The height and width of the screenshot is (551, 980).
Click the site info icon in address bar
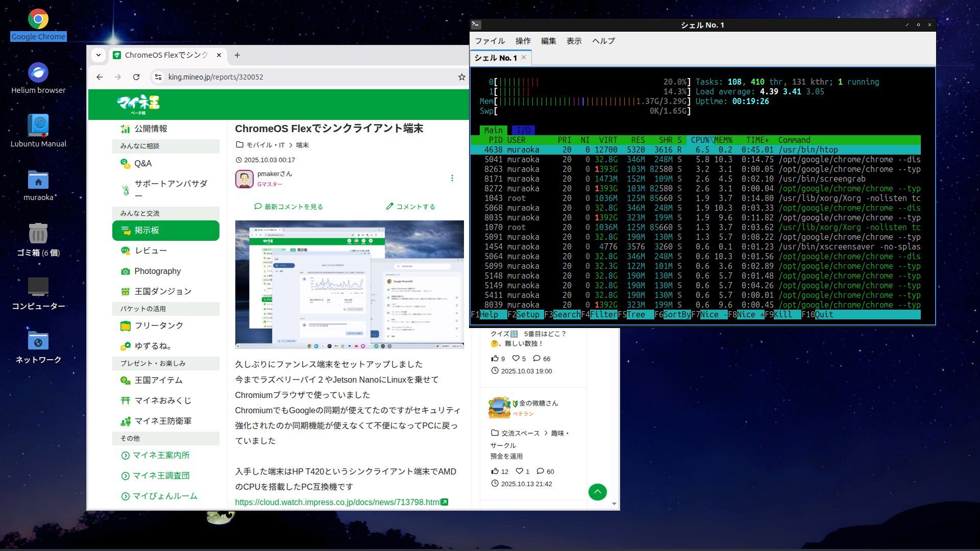(158, 77)
